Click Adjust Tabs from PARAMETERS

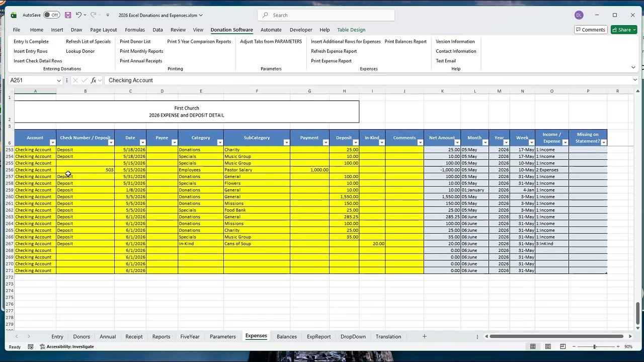tap(271, 42)
